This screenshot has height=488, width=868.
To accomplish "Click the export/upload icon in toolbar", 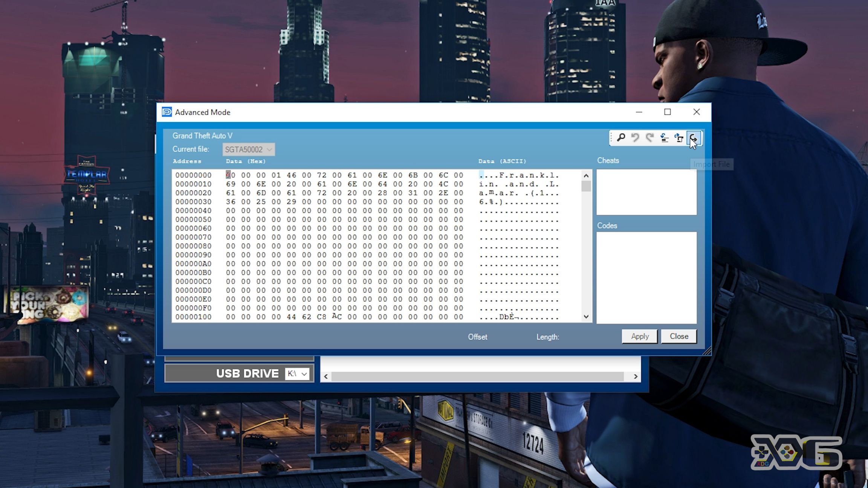I will 679,138.
